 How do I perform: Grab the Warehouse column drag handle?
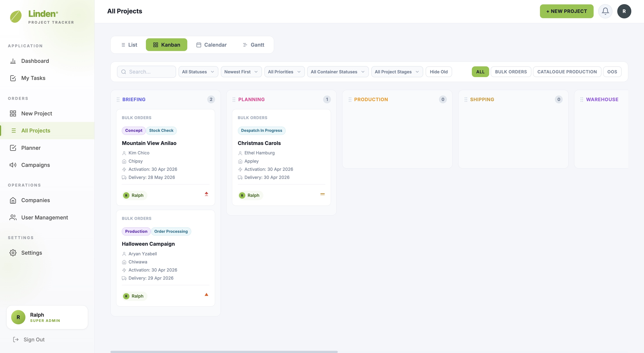click(582, 99)
